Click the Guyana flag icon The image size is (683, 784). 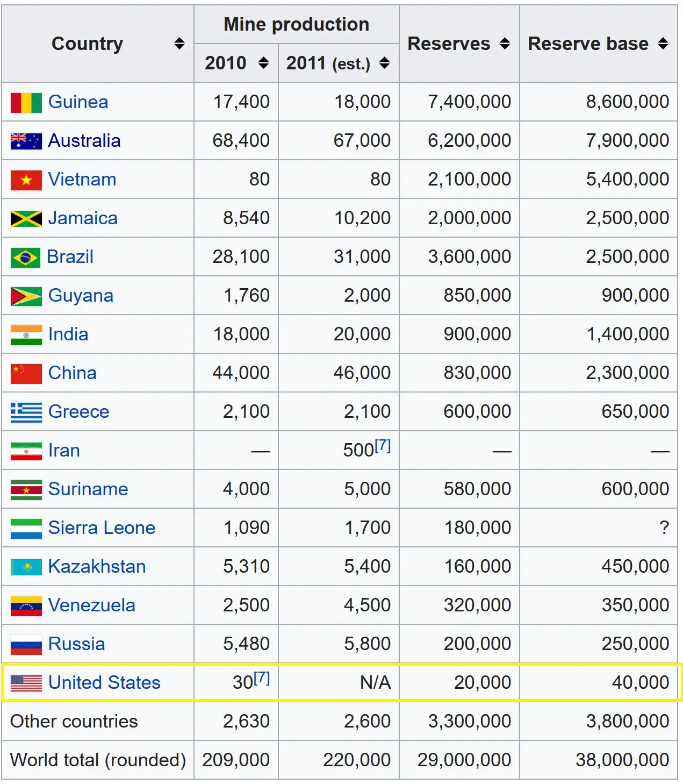[26, 296]
